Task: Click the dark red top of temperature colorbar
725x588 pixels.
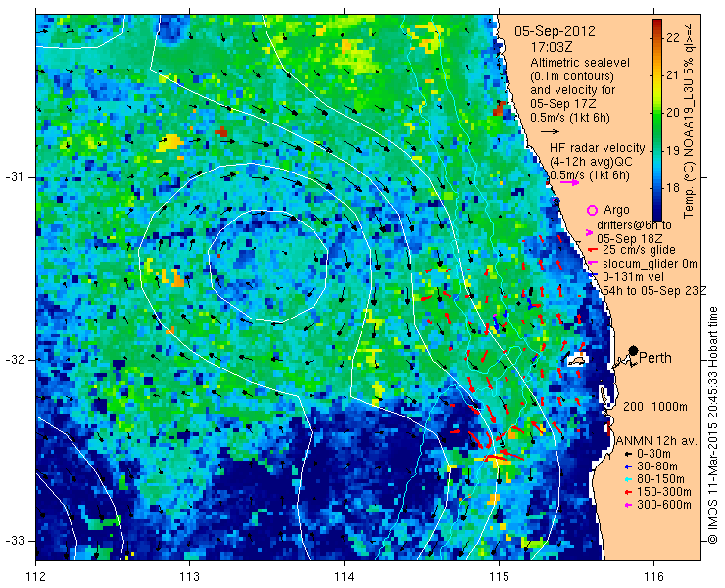Action: coord(657,24)
